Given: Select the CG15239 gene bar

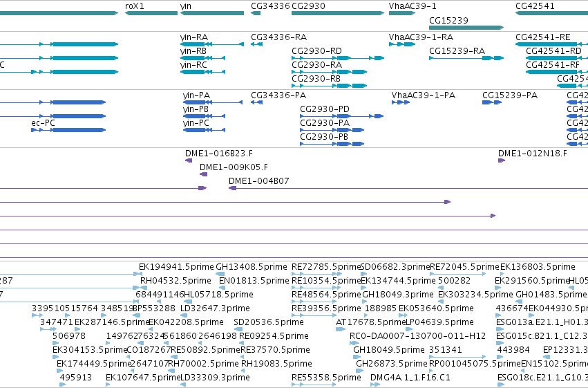Looking at the screenshot, I should coord(466,28).
